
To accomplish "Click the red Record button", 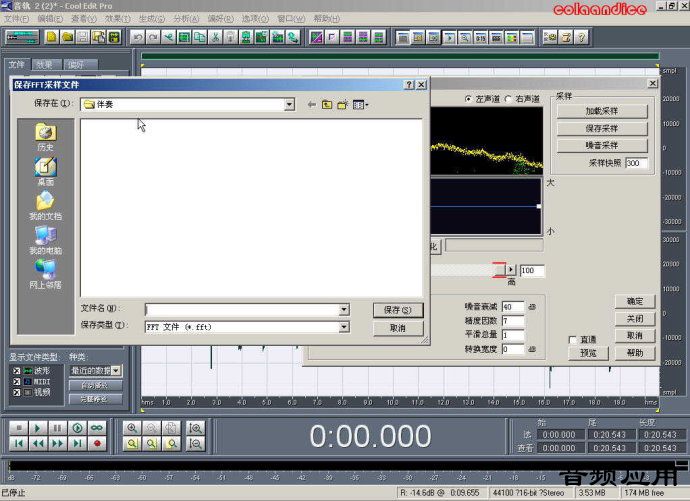I will point(97,443).
